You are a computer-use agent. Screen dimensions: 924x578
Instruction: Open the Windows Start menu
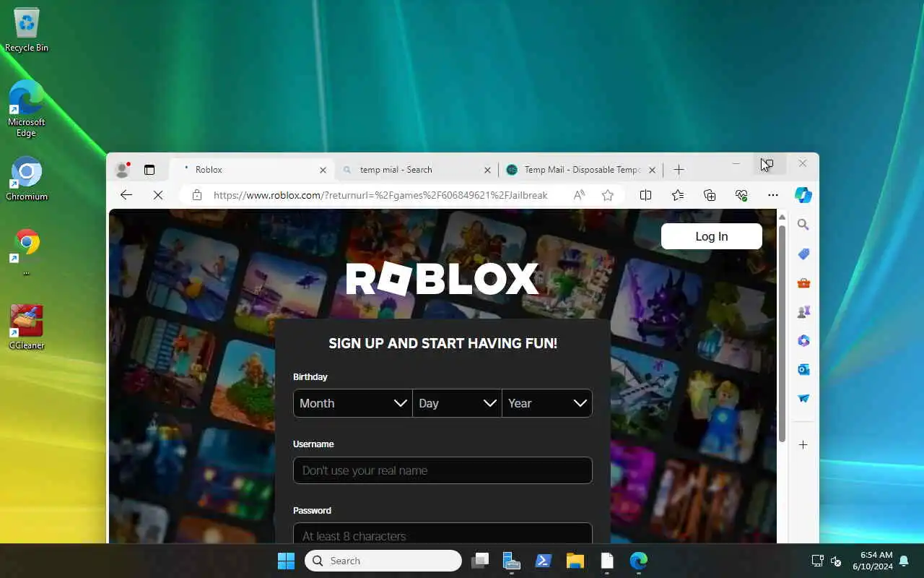tap(287, 561)
